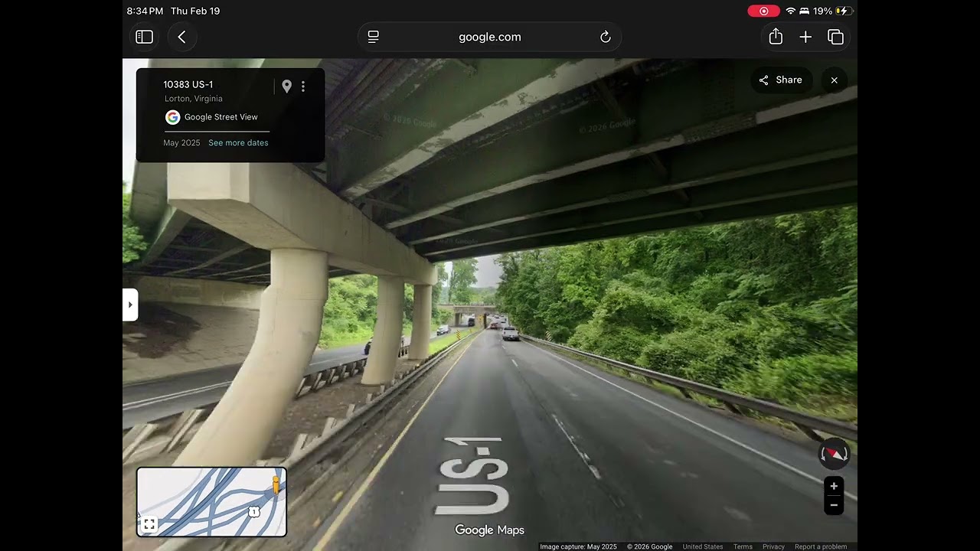Click the route 1 shield on minimap
Image resolution: width=980 pixels, height=551 pixels.
(x=254, y=511)
